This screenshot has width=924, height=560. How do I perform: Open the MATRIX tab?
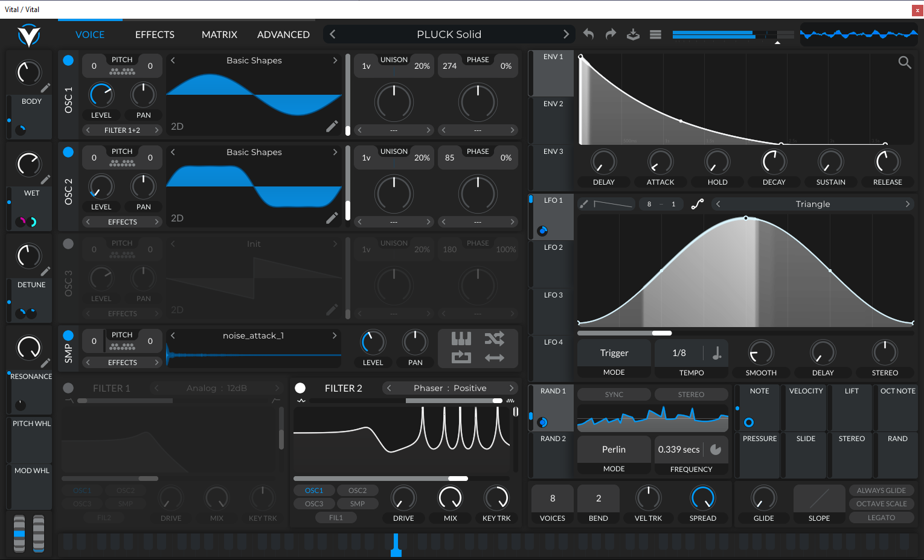[219, 34]
